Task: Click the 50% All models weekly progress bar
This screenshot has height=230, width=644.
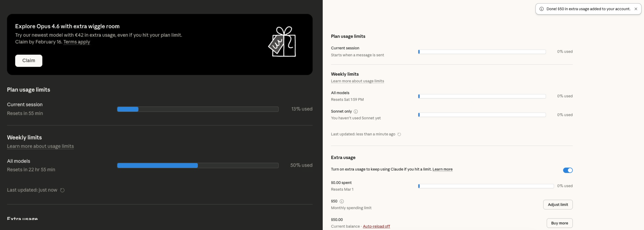Action: coord(197,165)
